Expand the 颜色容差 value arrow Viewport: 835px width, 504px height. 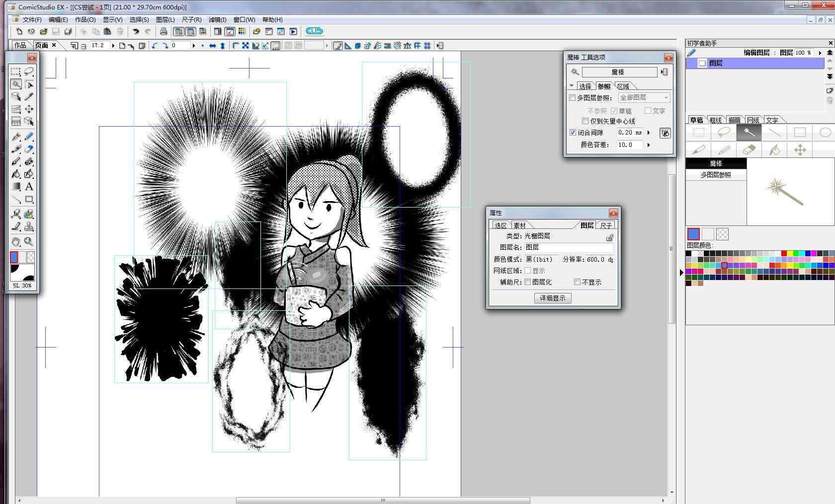pos(649,145)
